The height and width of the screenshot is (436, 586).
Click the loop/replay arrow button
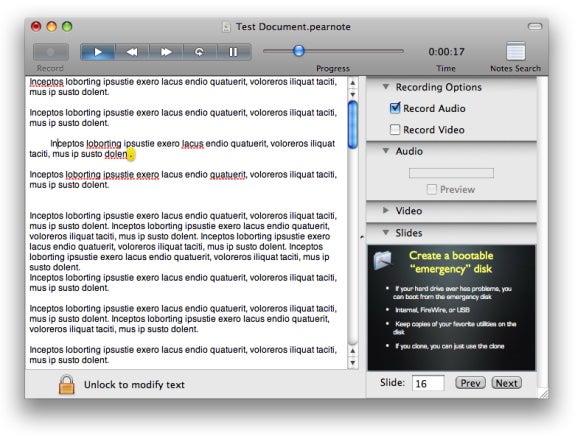(200, 52)
